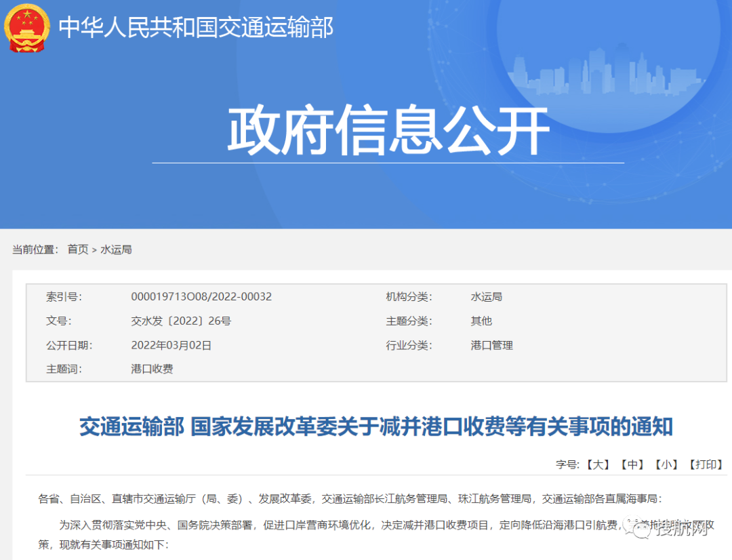Go to 首页 in the breadcrumb
Screen dimensions: 732x560
coord(77,249)
